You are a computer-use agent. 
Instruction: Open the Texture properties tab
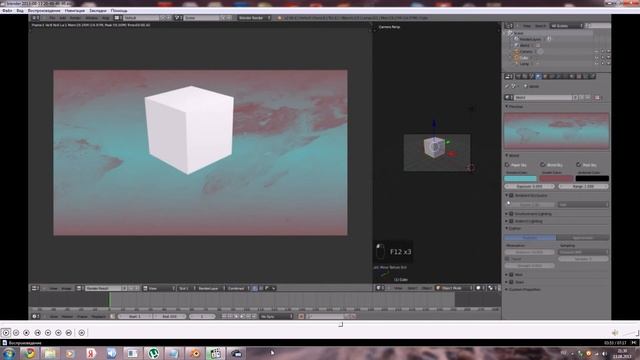point(579,76)
